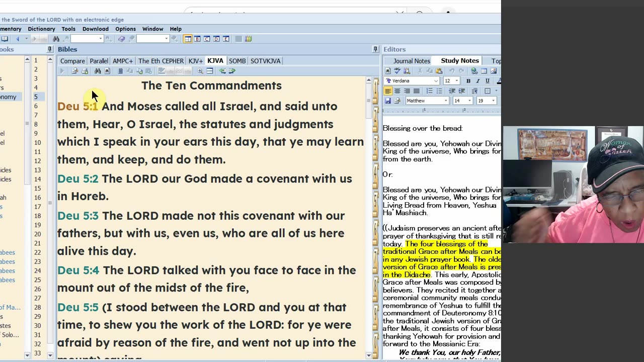Open the Dictionary menu
The height and width of the screenshot is (362, 644).
click(x=41, y=29)
